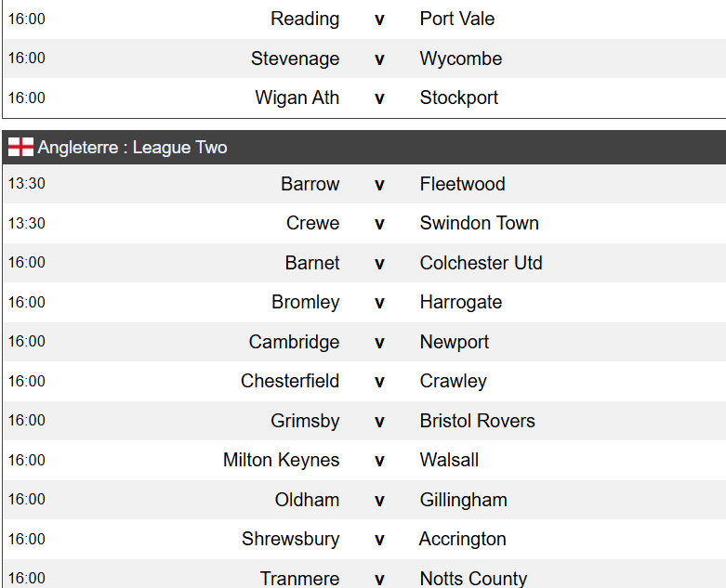Click the England flag icon

(20, 147)
